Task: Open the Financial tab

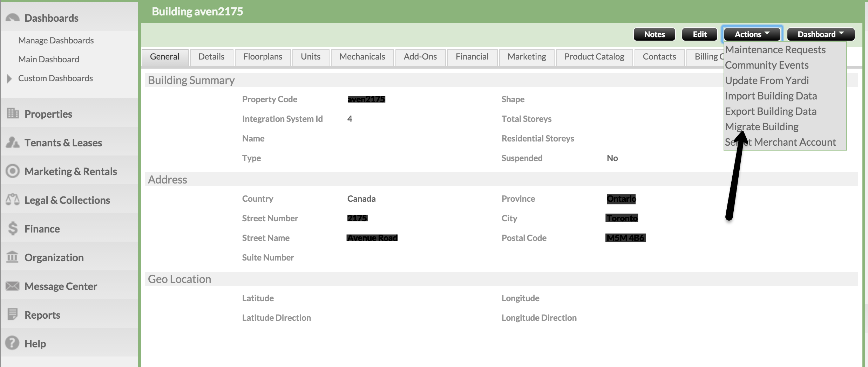Action: 472,57
